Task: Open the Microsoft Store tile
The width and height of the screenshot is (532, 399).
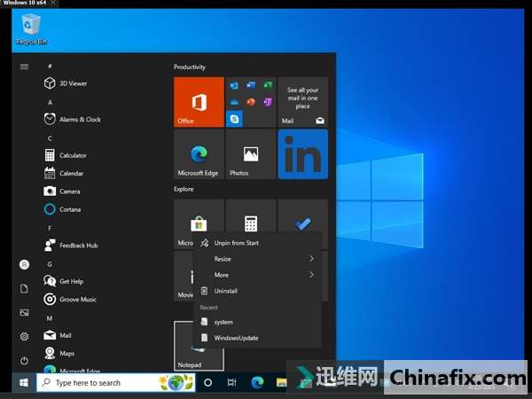Action: pyautogui.click(x=199, y=217)
